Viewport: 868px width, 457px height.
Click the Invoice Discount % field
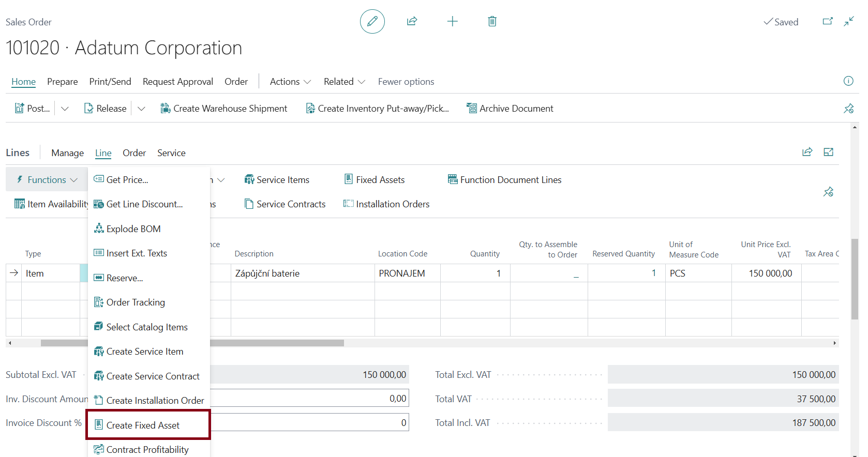coord(309,422)
